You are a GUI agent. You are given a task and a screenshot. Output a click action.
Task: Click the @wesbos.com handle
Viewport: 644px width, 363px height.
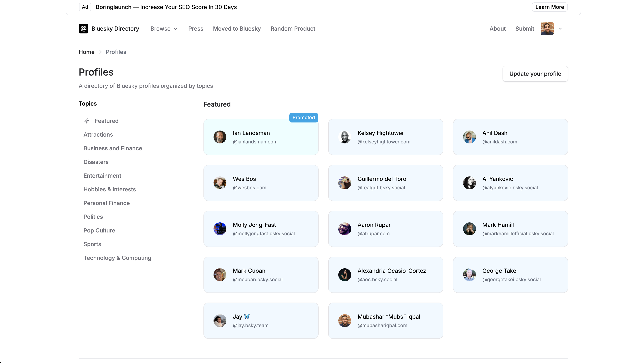250,188
